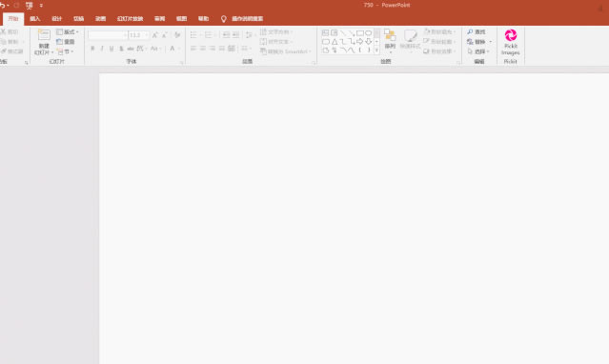The width and height of the screenshot is (609, 364).
Task: Click the Find magnifier icon
Action: [470, 31]
